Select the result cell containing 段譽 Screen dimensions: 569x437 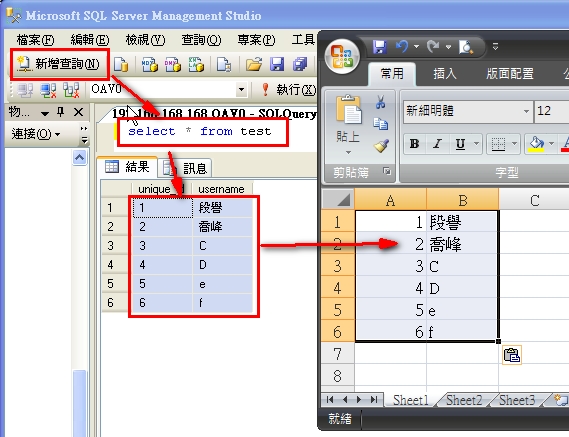pyautogui.click(x=222, y=208)
